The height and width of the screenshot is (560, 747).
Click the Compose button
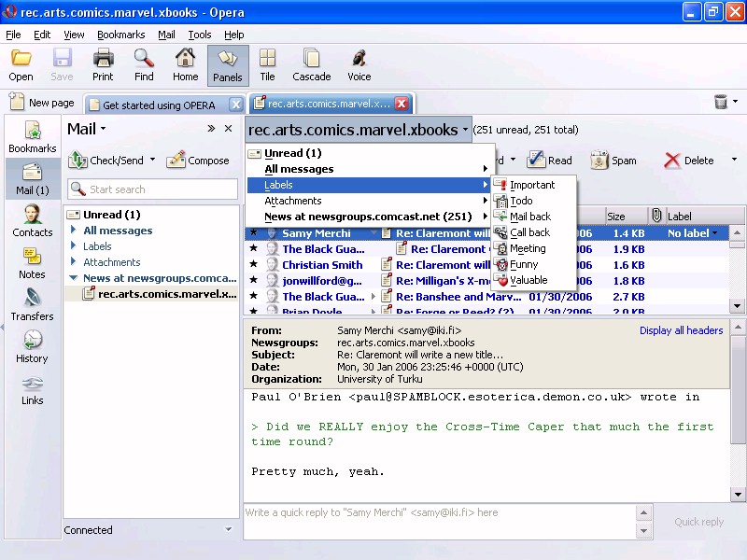tap(198, 161)
